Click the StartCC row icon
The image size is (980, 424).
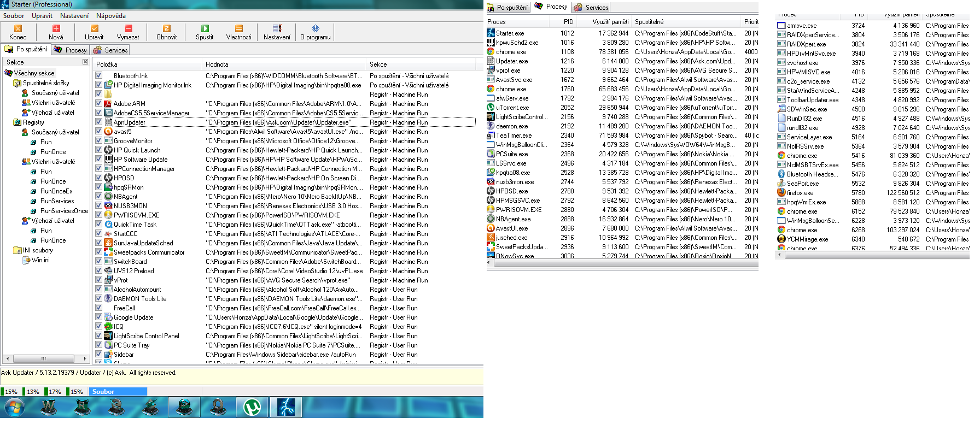coord(108,233)
